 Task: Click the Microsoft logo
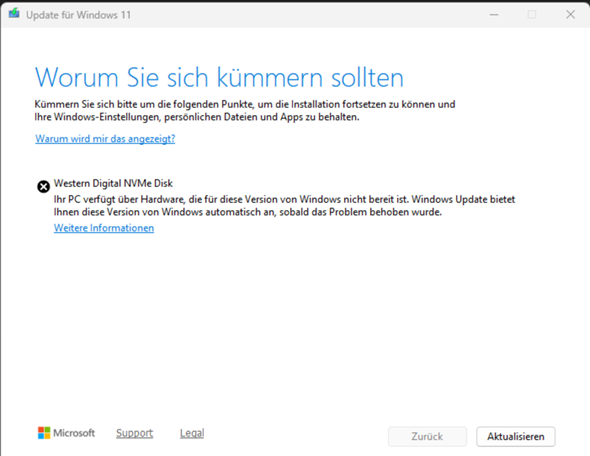tap(66, 433)
